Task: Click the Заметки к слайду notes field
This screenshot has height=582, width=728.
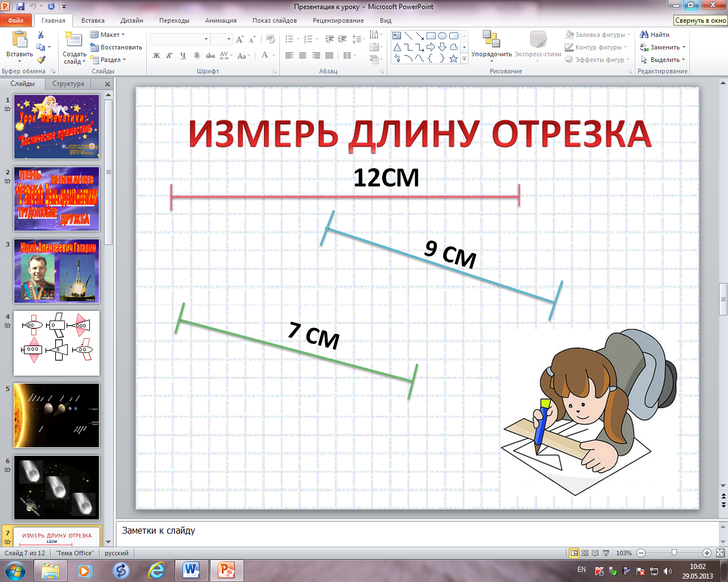Action: (418, 534)
